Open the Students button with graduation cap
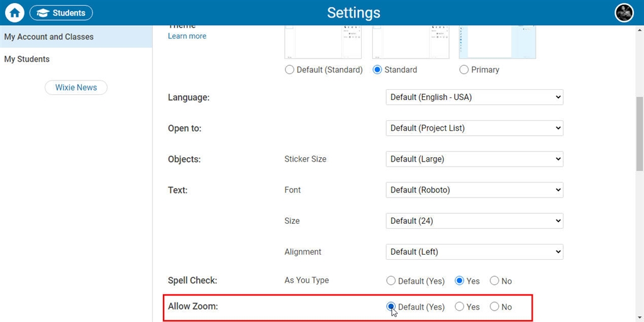This screenshot has width=644, height=322. pos(61,13)
